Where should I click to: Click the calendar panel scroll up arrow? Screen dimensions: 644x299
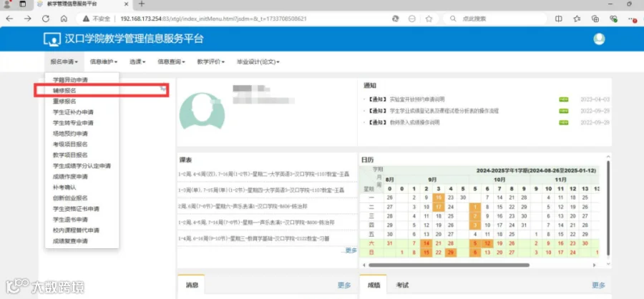608,157
